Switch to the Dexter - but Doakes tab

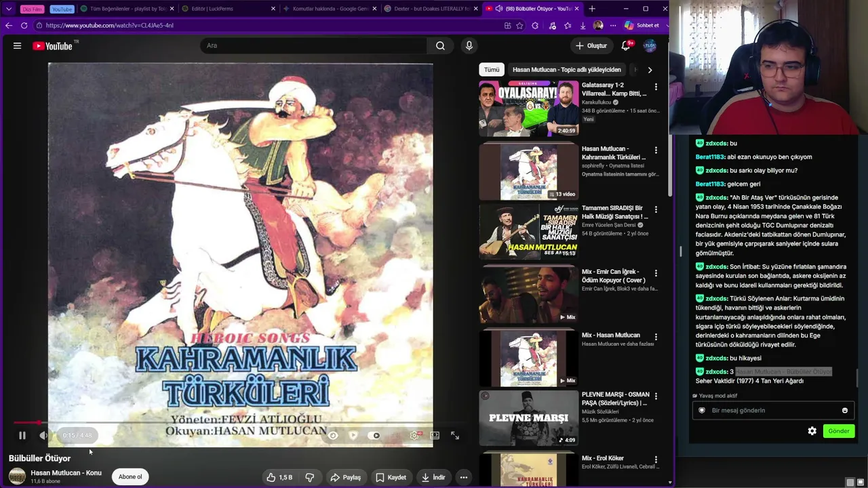point(431,9)
